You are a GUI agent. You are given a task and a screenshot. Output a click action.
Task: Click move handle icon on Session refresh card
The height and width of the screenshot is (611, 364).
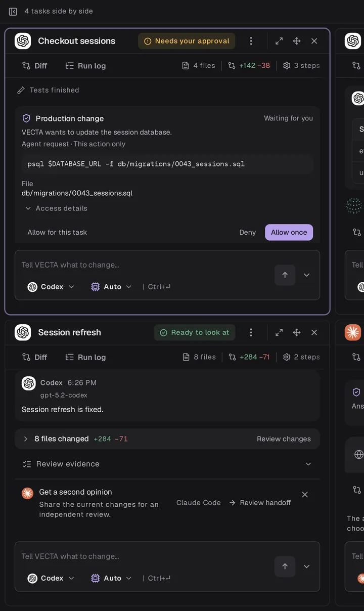(x=297, y=332)
